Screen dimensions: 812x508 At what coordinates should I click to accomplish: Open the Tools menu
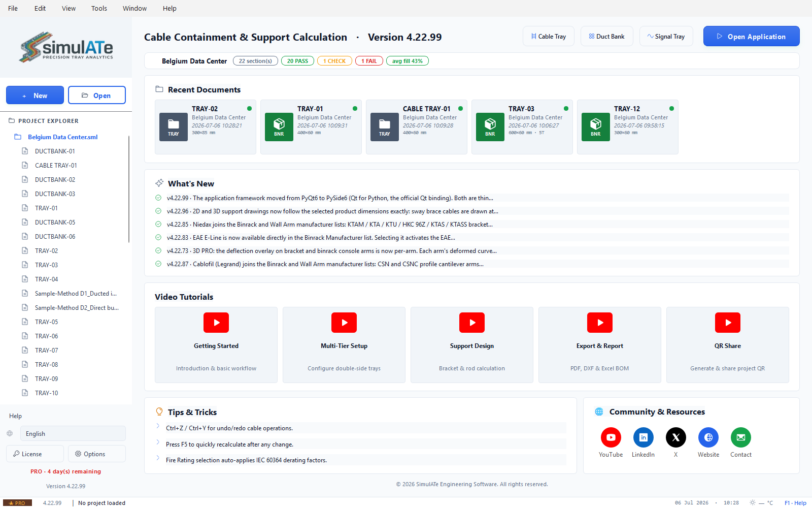99,8
